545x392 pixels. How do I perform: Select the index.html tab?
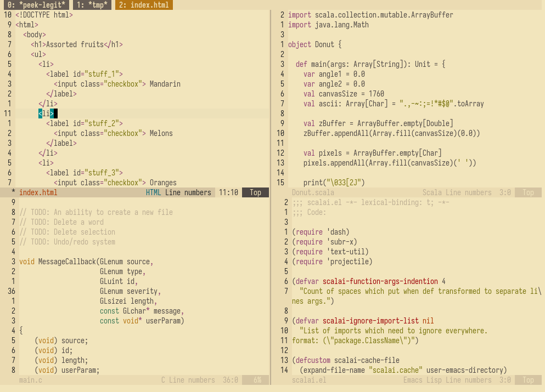click(144, 5)
